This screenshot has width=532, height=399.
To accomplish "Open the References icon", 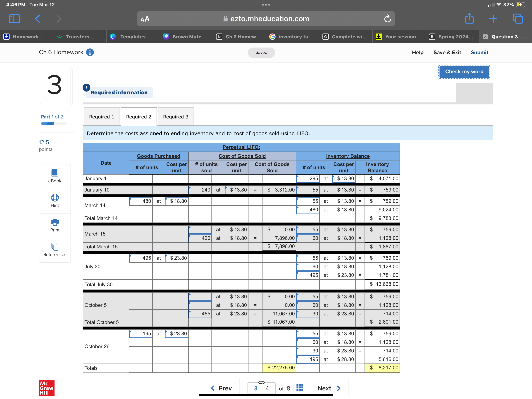I will [x=55, y=247].
